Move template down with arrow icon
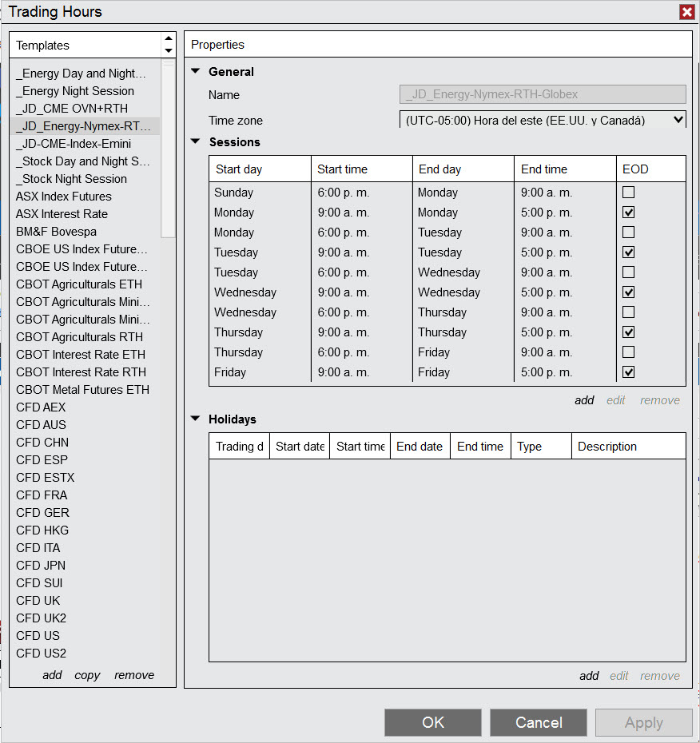The height and width of the screenshot is (743, 700). click(x=169, y=50)
